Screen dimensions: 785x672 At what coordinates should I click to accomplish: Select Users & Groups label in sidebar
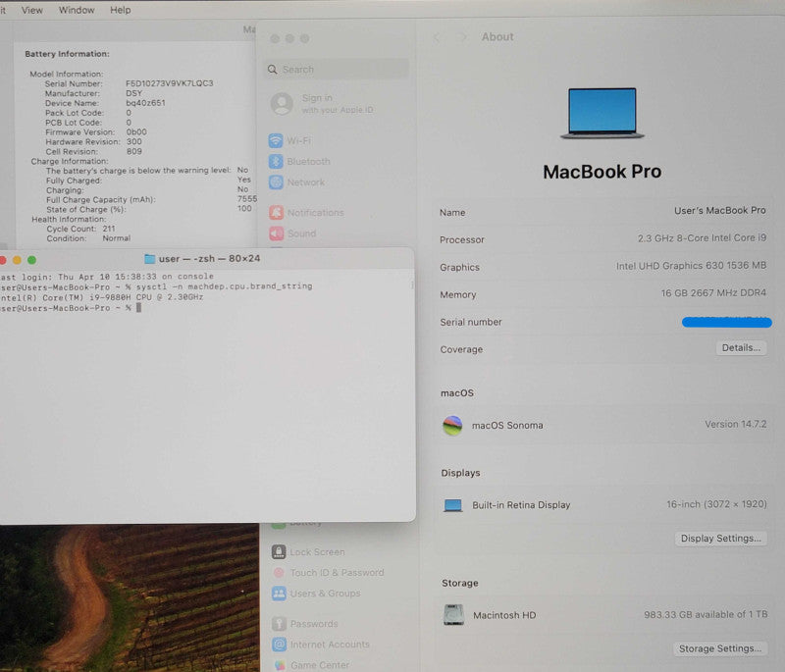[x=326, y=594]
